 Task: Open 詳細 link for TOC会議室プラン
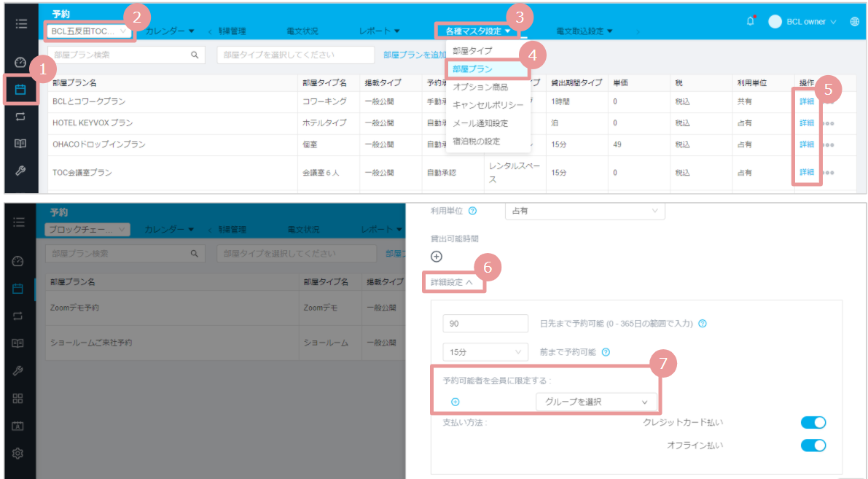(x=807, y=172)
